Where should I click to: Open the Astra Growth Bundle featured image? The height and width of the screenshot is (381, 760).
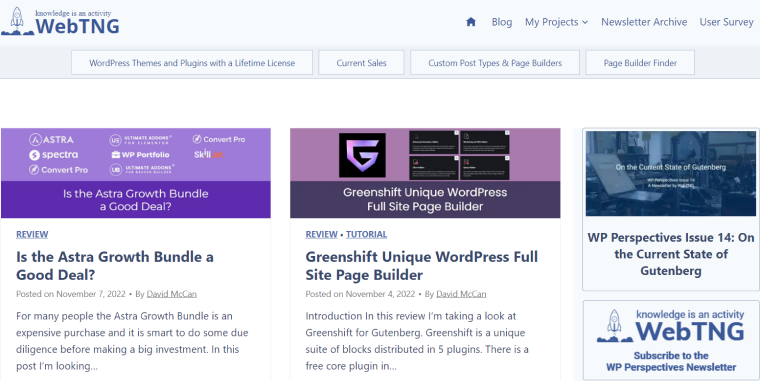point(136,173)
